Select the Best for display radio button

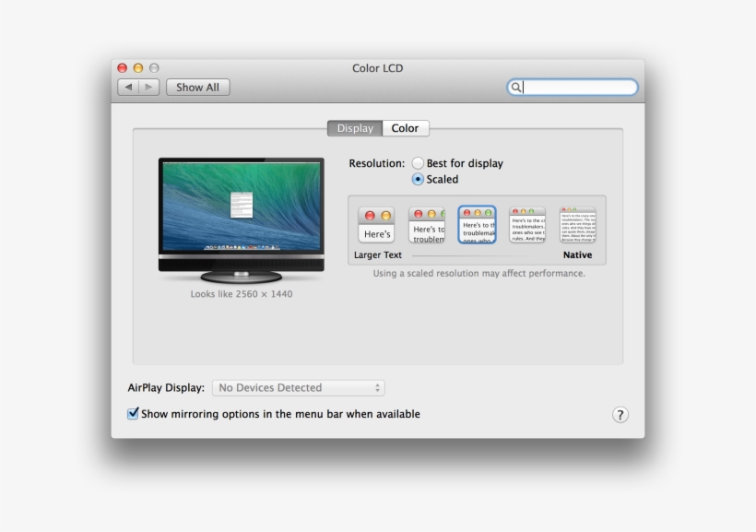pyautogui.click(x=420, y=162)
